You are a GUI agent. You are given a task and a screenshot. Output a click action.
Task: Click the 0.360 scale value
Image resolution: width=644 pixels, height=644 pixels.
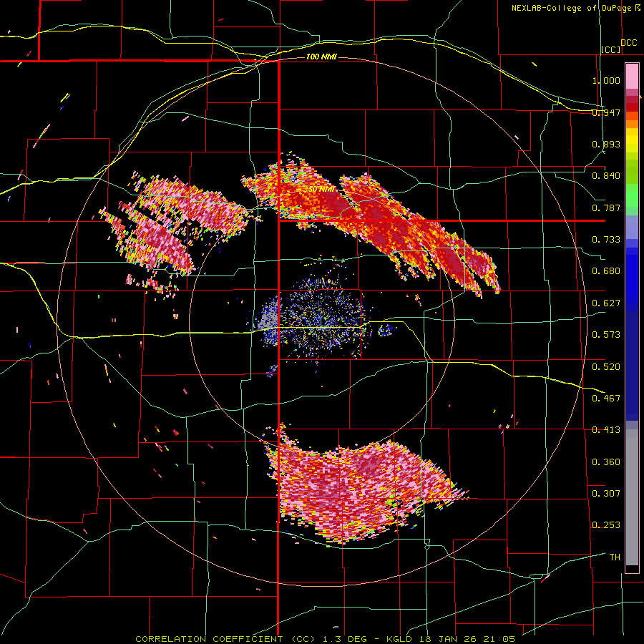[606, 462]
